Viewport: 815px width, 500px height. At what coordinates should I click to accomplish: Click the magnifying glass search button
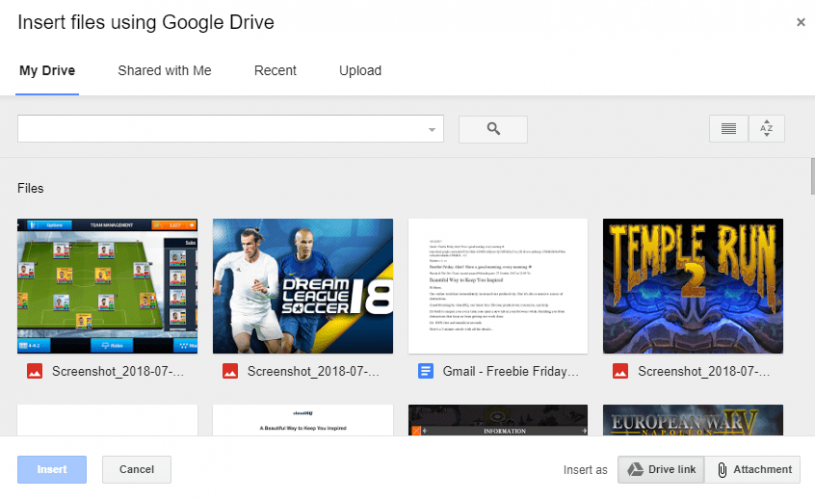coord(493,129)
